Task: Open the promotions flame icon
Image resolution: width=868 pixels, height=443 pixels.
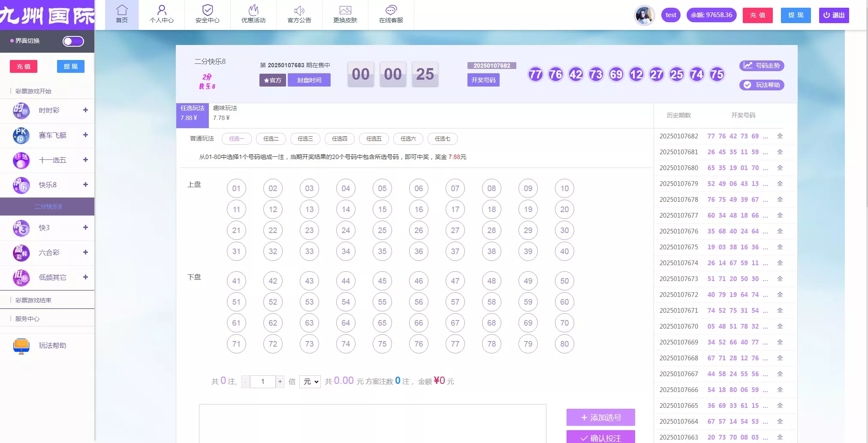Action: [253, 10]
